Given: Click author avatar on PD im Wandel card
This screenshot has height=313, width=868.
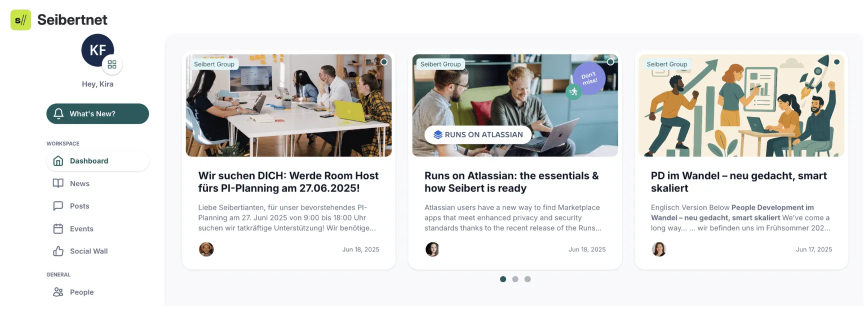Looking at the screenshot, I should 659,249.
